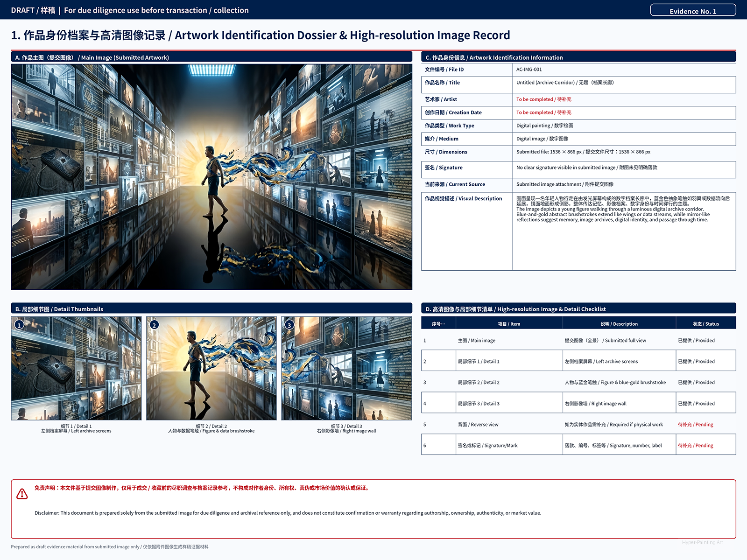
Task: Click the Visual Description text box
Action: pos(624,231)
